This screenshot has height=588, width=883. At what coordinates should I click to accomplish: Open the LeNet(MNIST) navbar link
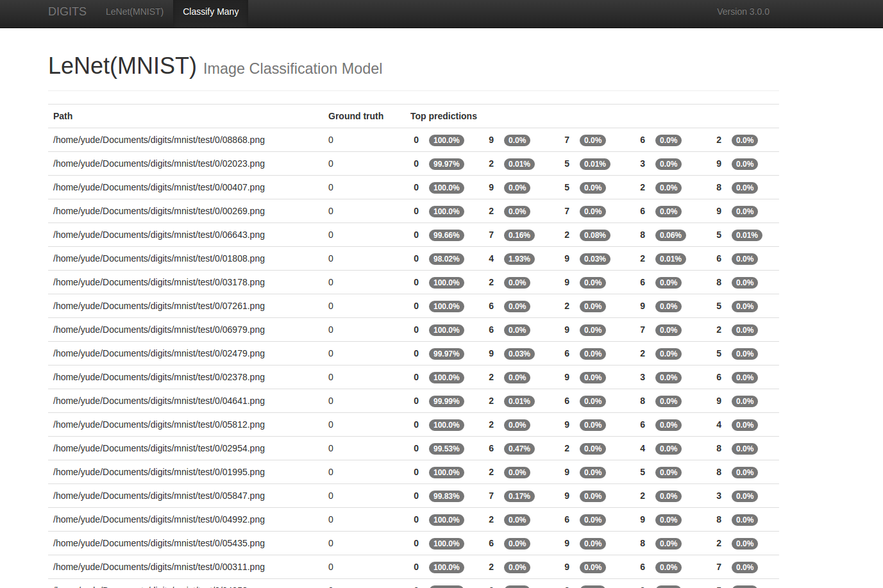tap(135, 12)
